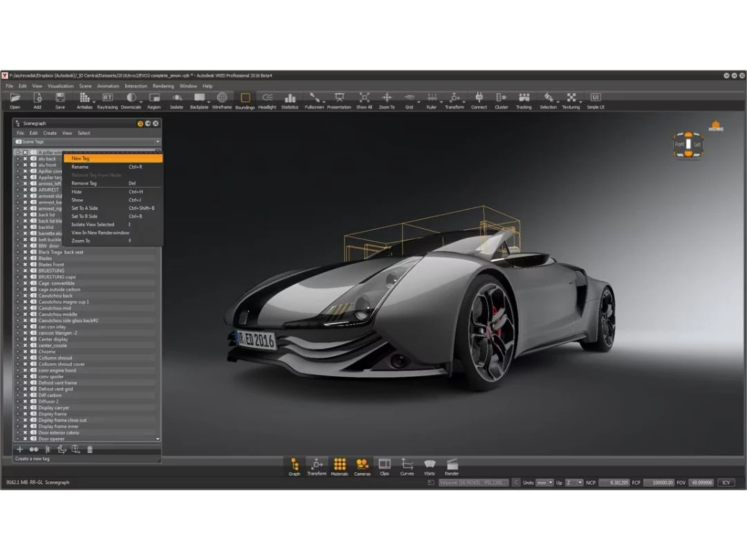Open the Materials editor from bottom bar
Image resolution: width=747 pixels, height=560 pixels.
tap(340, 466)
